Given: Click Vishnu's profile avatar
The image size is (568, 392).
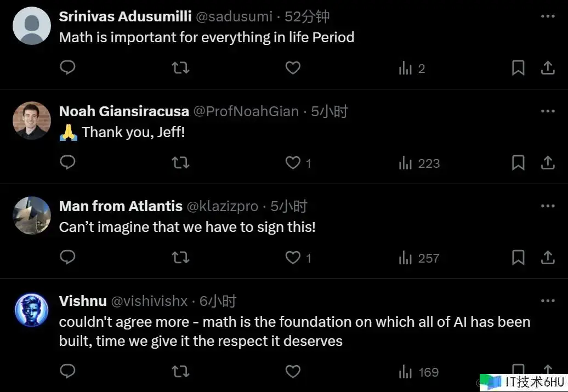Looking at the screenshot, I should (x=32, y=310).
